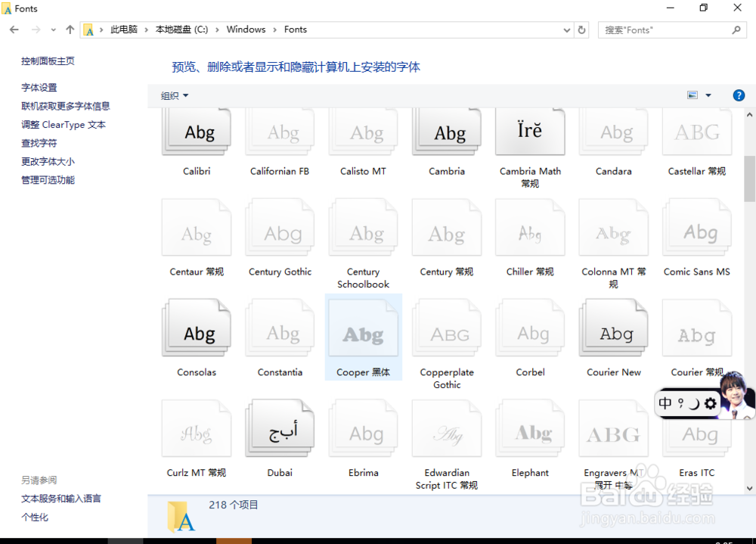Select the Century 常规 font icon
The width and height of the screenshot is (756, 544).
pyautogui.click(x=447, y=227)
